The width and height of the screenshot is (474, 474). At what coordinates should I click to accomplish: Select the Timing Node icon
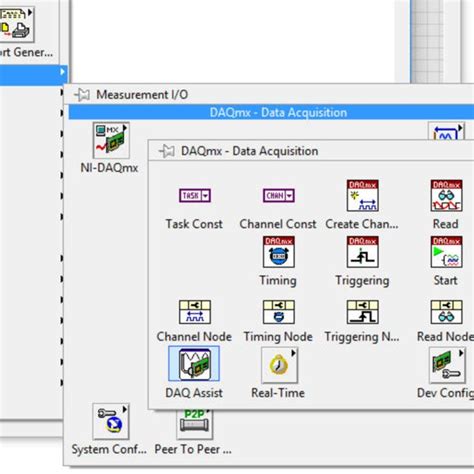279,312
